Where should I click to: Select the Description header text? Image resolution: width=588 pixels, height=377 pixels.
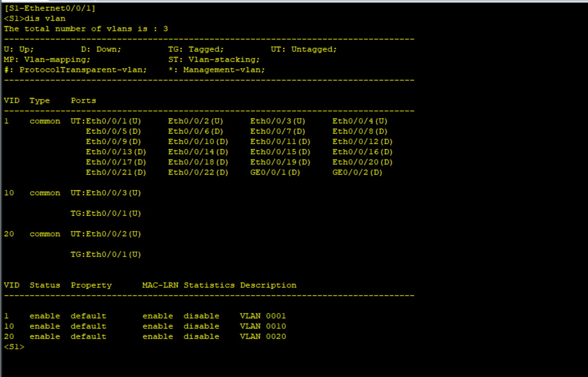click(268, 285)
